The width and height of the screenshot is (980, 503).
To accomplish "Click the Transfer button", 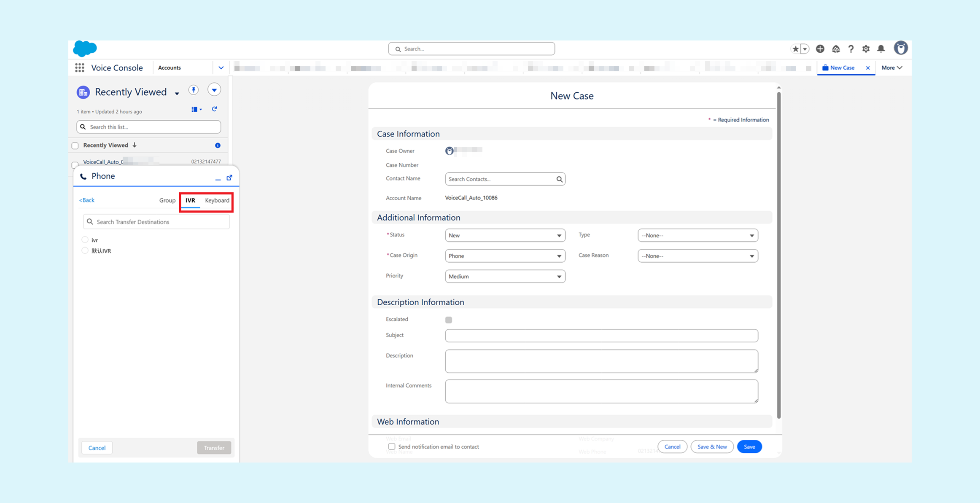I will (x=214, y=448).
